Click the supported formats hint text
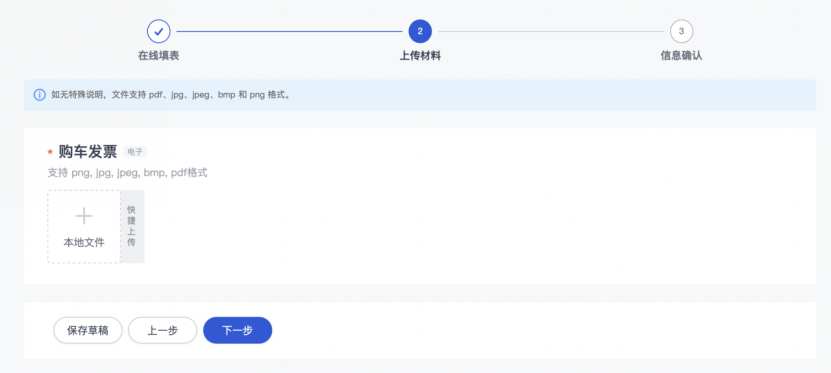Image resolution: width=831 pixels, height=373 pixels. coord(127,173)
